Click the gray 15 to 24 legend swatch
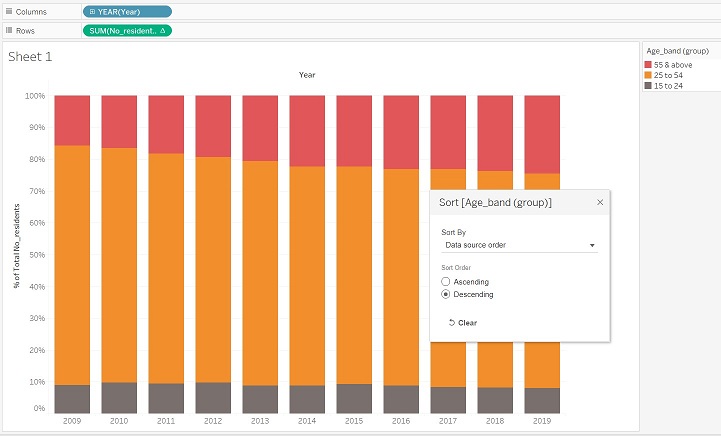721x436 pixels. click(x=649, y=85)
